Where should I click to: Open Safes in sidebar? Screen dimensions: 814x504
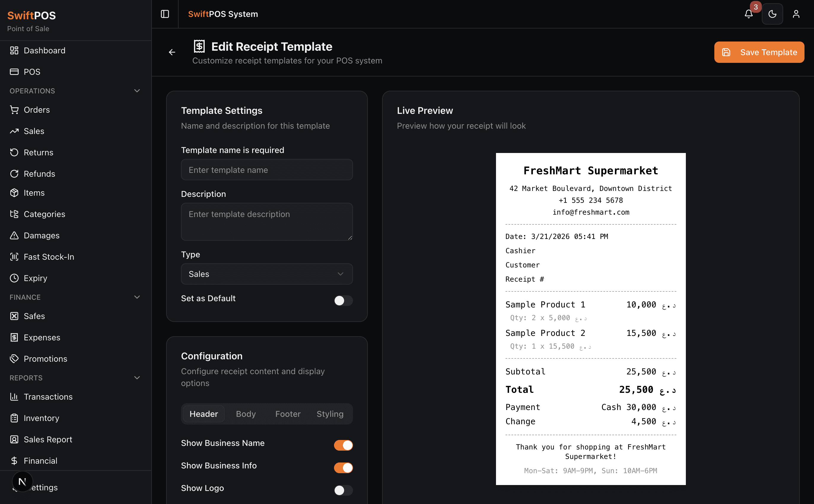(34, 316)
